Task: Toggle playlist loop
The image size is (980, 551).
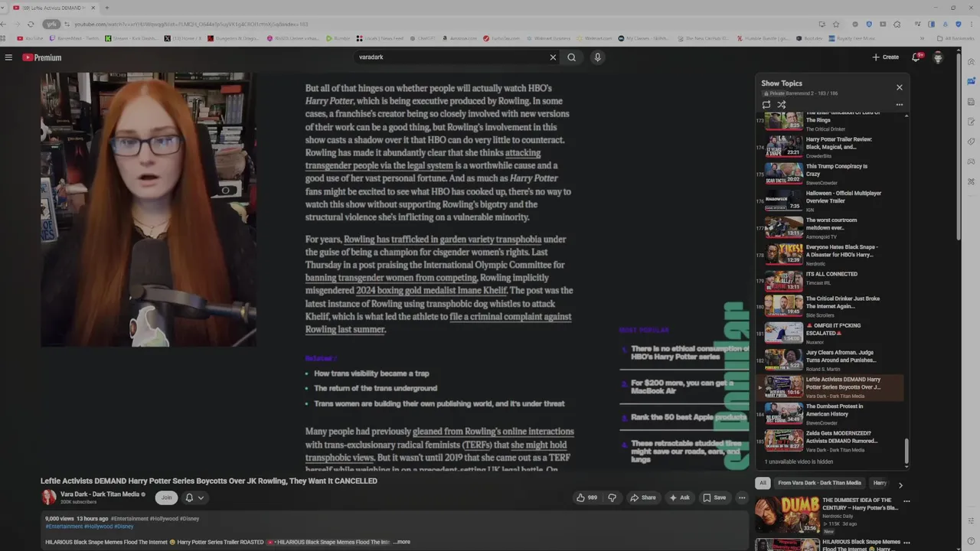Action: (x=766, y=105)
